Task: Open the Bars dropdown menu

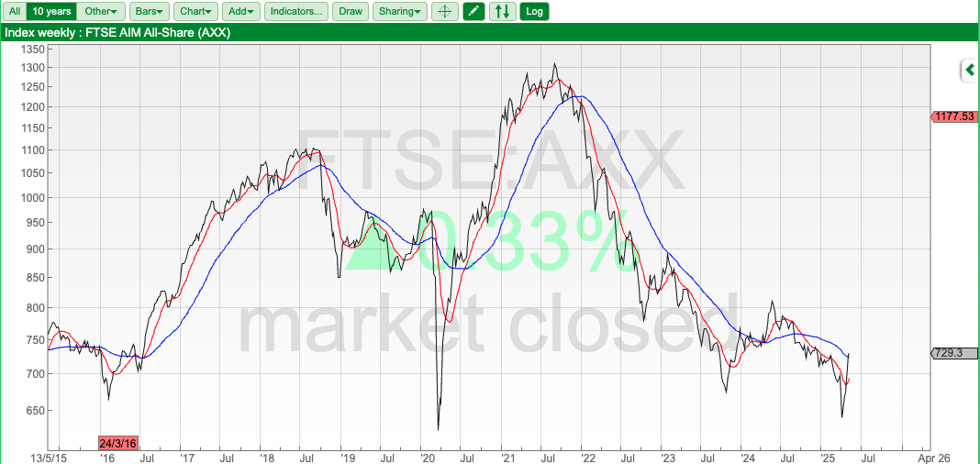Action: click(x=150, y=11)
